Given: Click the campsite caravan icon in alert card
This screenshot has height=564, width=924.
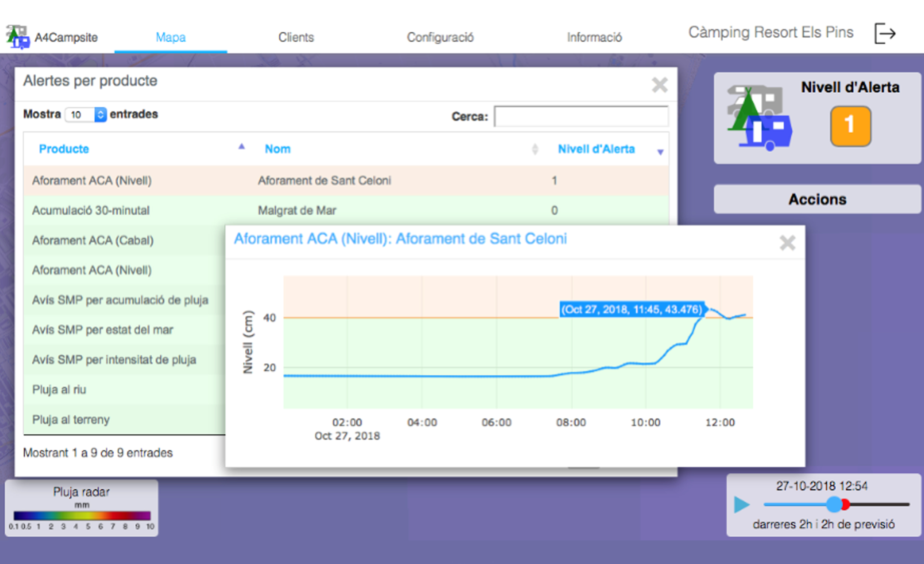Looking at the screenshot, I should (760, 119).
